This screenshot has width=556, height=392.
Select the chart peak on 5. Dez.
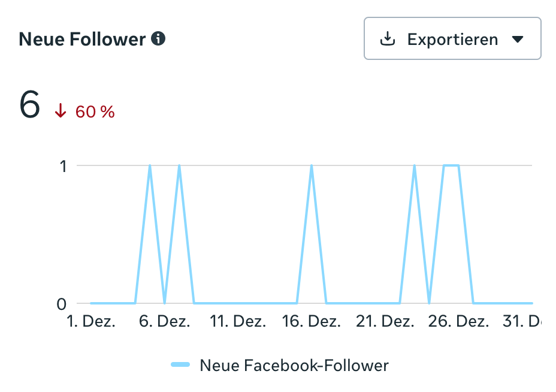150,166
